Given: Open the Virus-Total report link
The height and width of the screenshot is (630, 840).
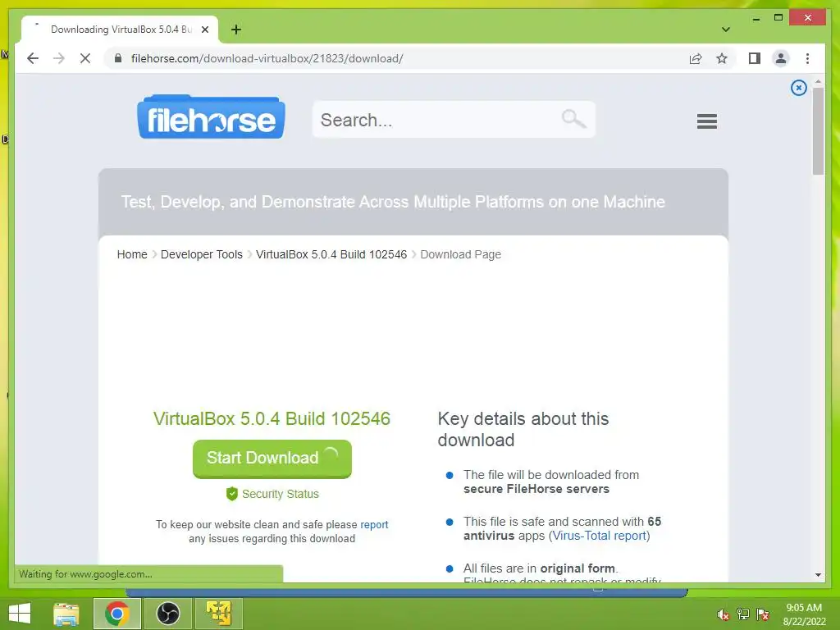Looking at the screenshot, I should click(599, 536).
